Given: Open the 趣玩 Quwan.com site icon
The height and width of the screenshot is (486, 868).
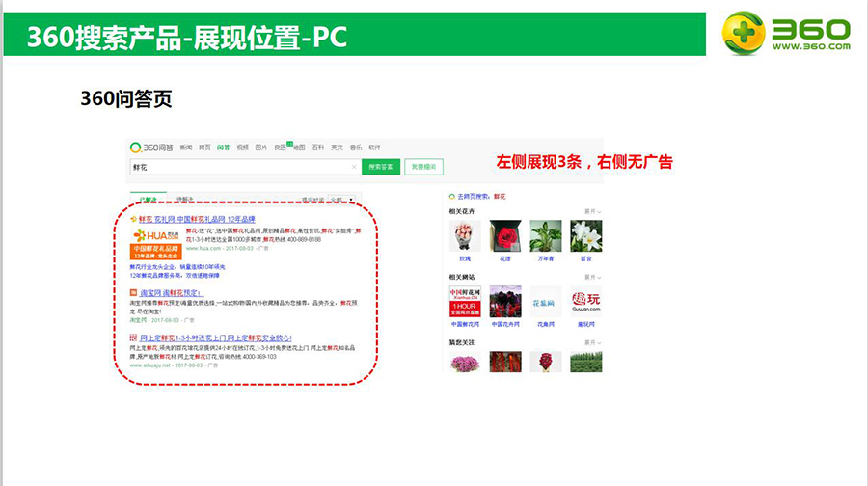Looking at the screenshot, I should [x=585, y=302].
